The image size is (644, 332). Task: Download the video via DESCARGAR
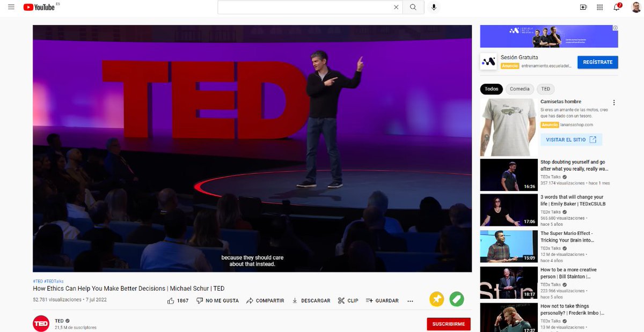click(311, 301)
